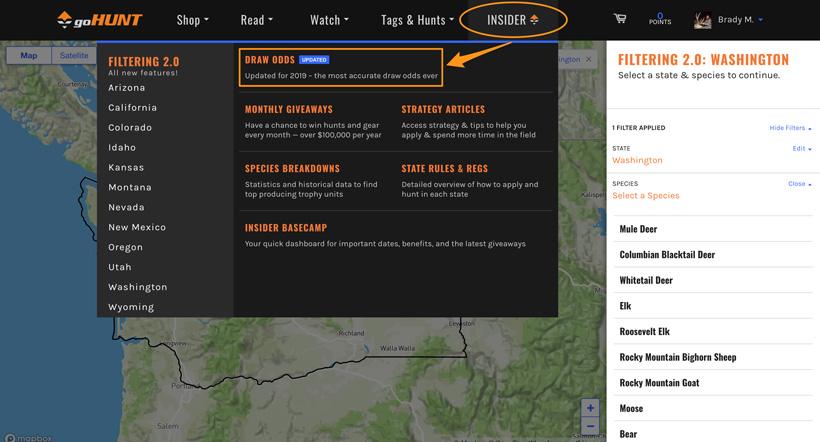The height and width of the screenshot is (442, 820).
Task: Click Hide Filters toggle link
Action: (790, 128)
